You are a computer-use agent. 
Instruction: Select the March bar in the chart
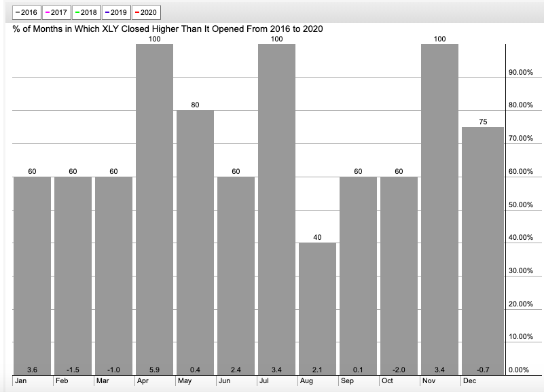click(113, 276)
